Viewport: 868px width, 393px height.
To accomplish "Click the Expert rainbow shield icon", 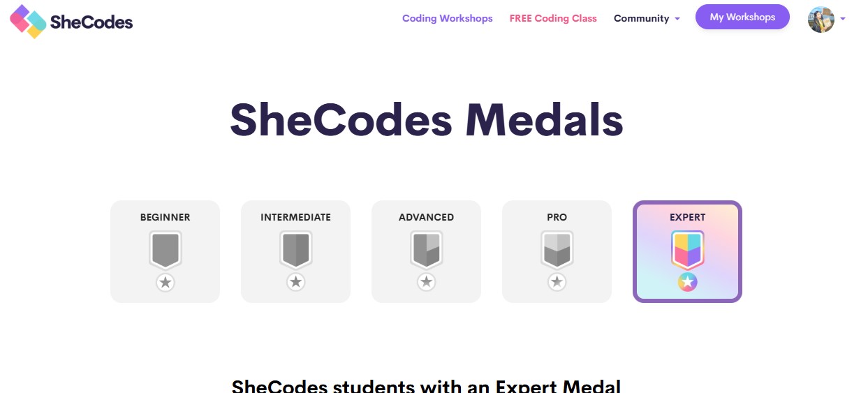I will coord(687,250).
